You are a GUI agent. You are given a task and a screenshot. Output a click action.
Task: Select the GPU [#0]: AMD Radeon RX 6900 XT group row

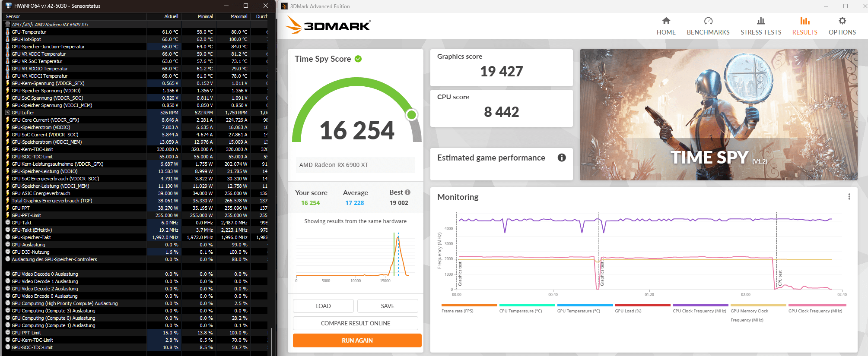pos(136,25)
